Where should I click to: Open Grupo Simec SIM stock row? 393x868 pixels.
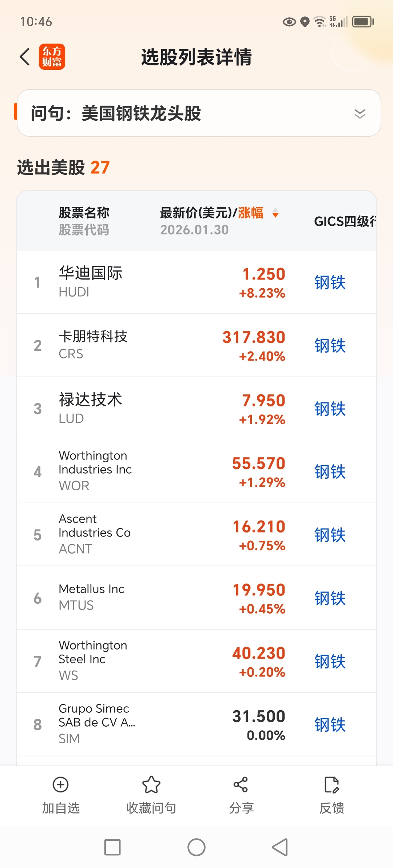(x=196, y=724)
